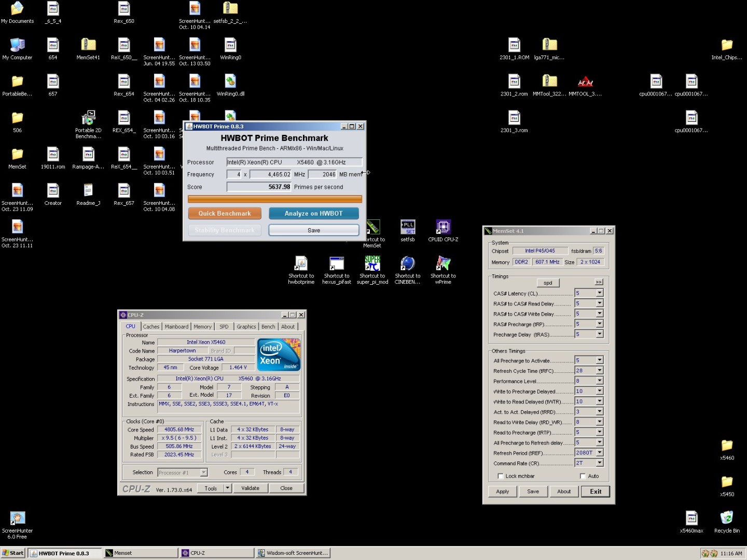Open the Start menu
This screenshot has height=560, width=747.
(13, 553)
